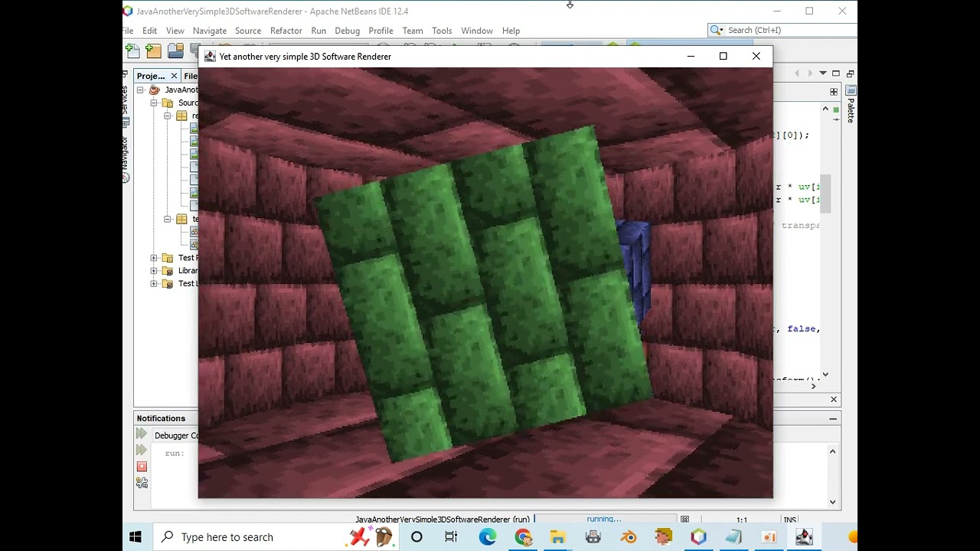The height and width of the screenshot is (551, 980).
Task: Launch Microsoft Edge from the taskbar
Action: [488, 537]
